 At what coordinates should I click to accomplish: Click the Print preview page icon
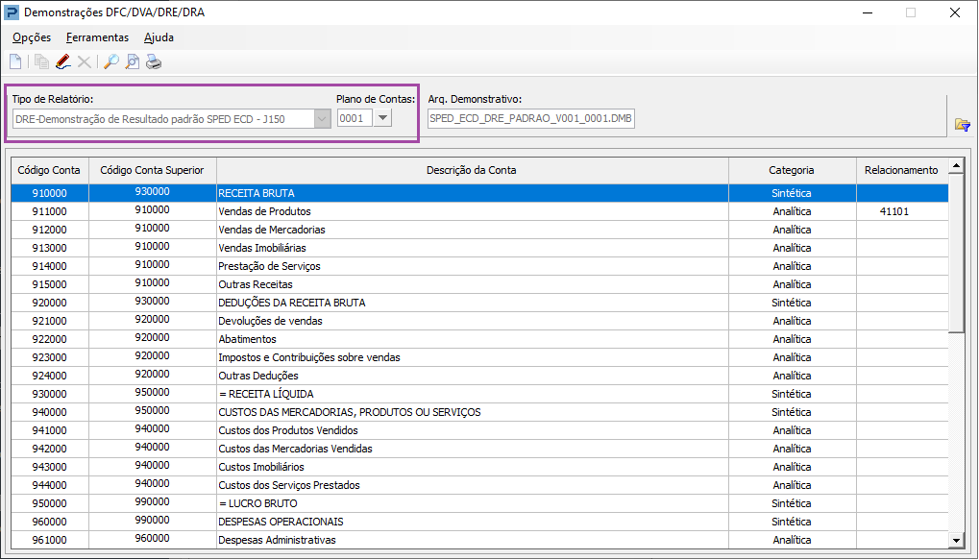(x=133, y=61)
